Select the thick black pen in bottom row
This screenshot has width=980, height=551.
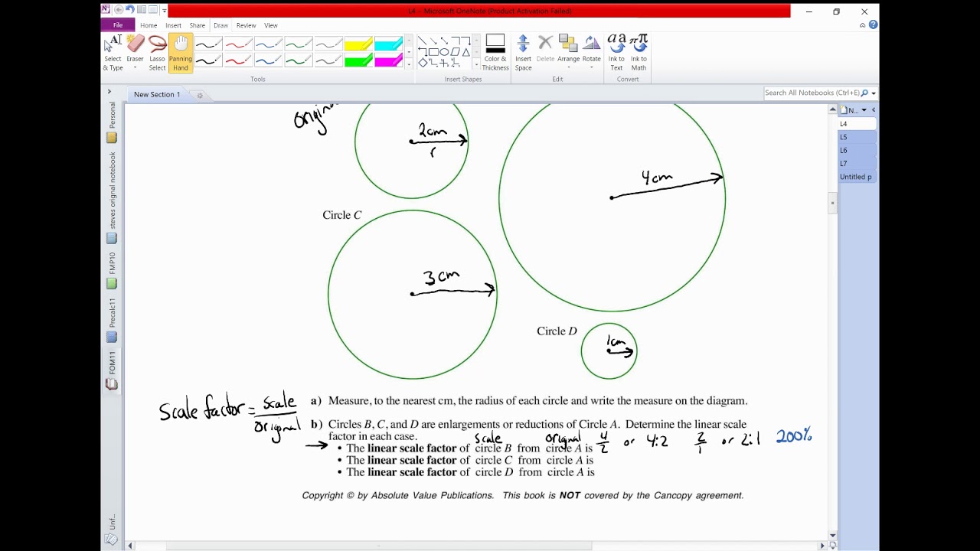[208, 60]
